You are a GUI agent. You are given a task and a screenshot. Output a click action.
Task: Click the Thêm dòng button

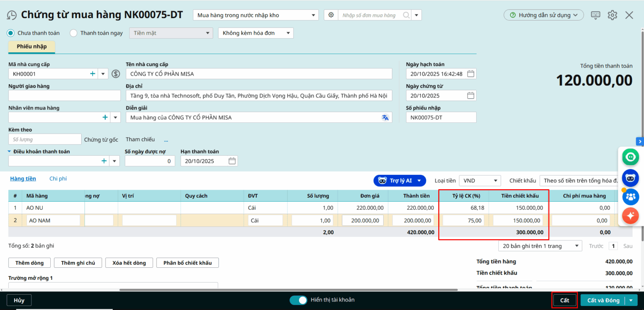point(29,263)
